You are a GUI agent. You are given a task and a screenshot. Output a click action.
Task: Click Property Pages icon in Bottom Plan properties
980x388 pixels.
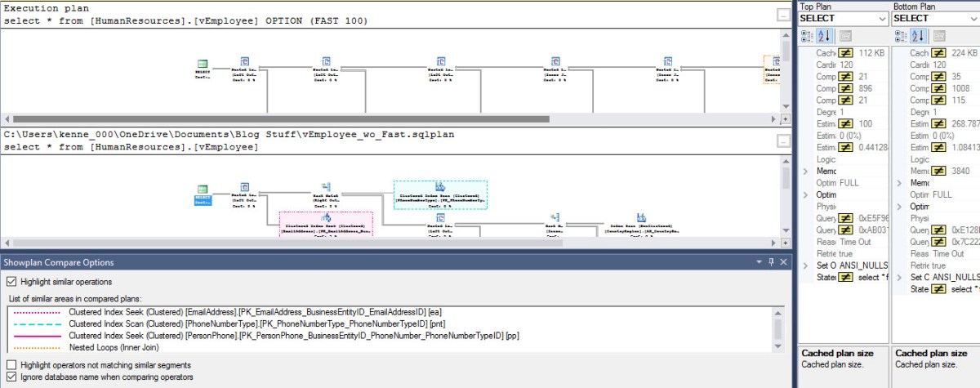tap(939, 36)
